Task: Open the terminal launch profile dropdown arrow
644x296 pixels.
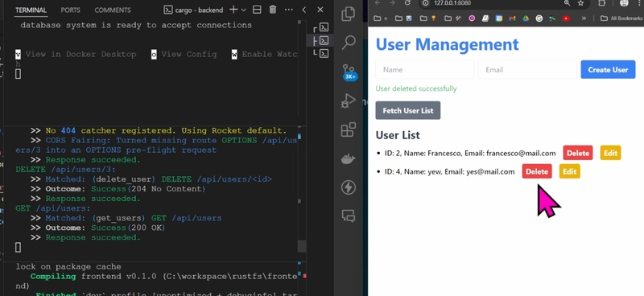Action: (x=244, y=10)
